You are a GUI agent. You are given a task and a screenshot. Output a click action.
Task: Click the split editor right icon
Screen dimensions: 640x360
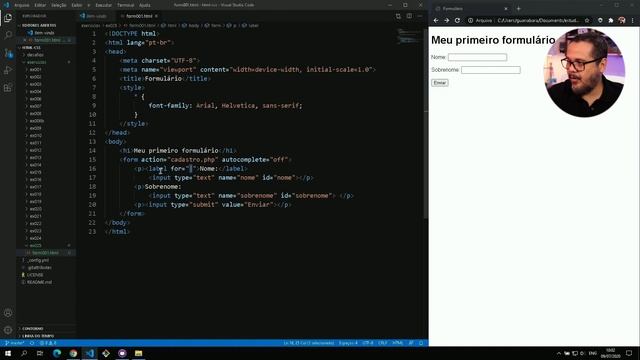tap(409, 16)
